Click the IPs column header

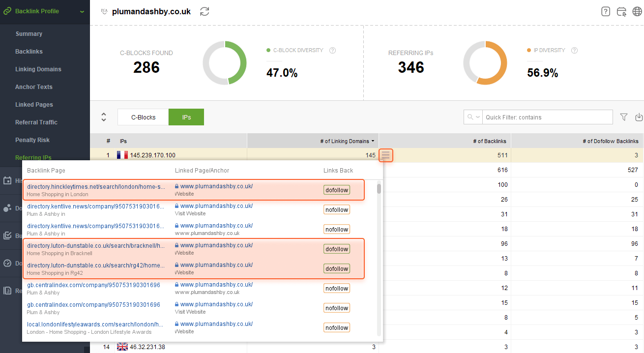coord(182,141)
